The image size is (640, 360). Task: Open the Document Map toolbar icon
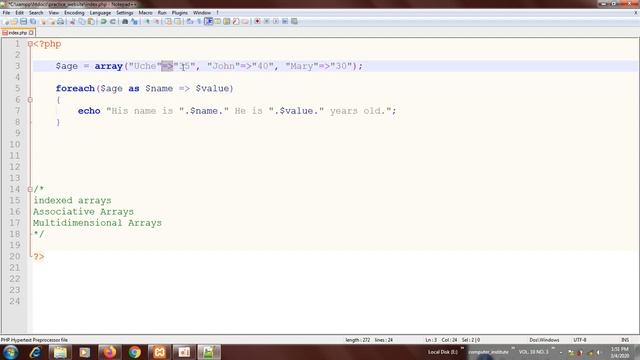227,21
